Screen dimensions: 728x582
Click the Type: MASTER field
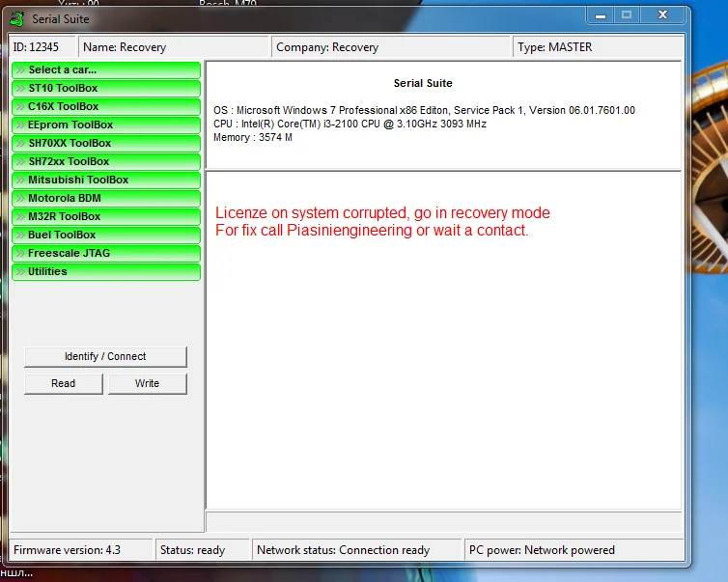tap(599, 47)
